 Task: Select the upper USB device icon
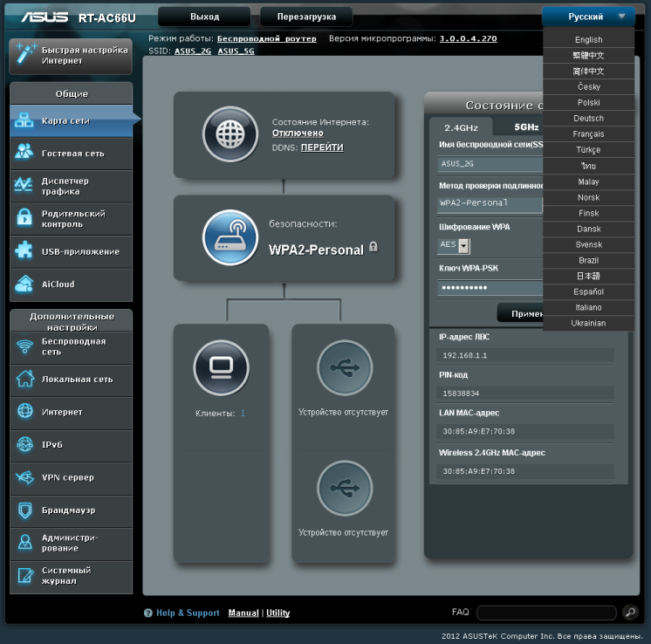[x=345, y=367]
